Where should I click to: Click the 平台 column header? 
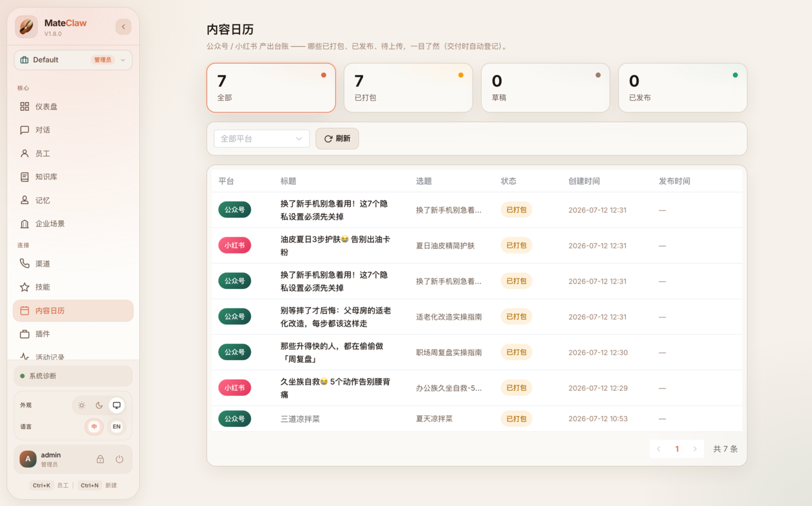point(226,181)
